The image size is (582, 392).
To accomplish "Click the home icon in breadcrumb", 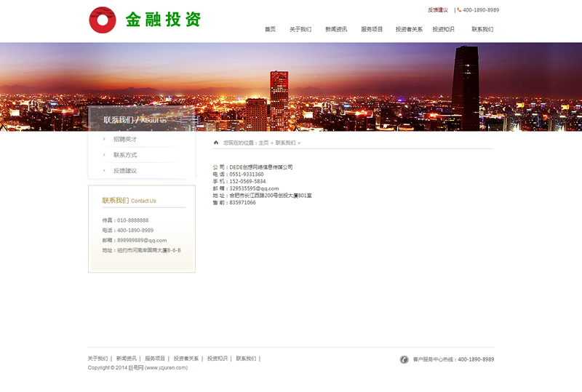I will coord(216,143).
